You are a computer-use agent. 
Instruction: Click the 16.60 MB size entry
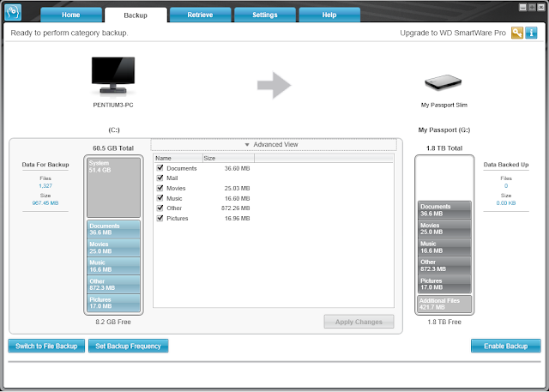pos(238,198)
